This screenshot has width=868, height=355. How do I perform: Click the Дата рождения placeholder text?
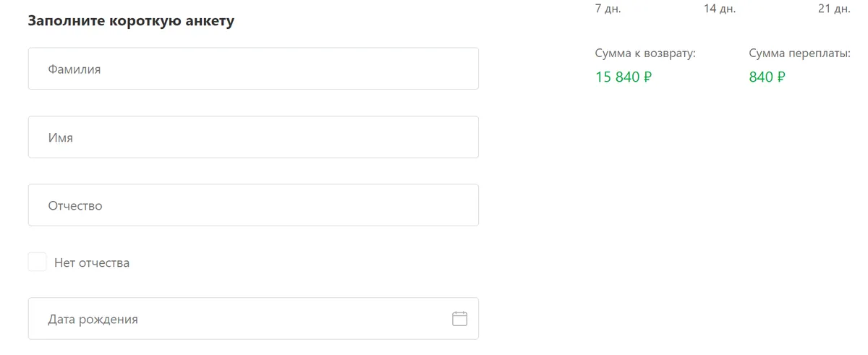click(93, 319)
